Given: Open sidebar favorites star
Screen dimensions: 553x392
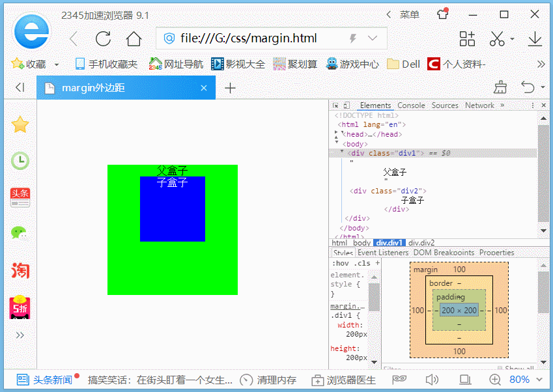Looking at the screenshot, I should point(20,124).
